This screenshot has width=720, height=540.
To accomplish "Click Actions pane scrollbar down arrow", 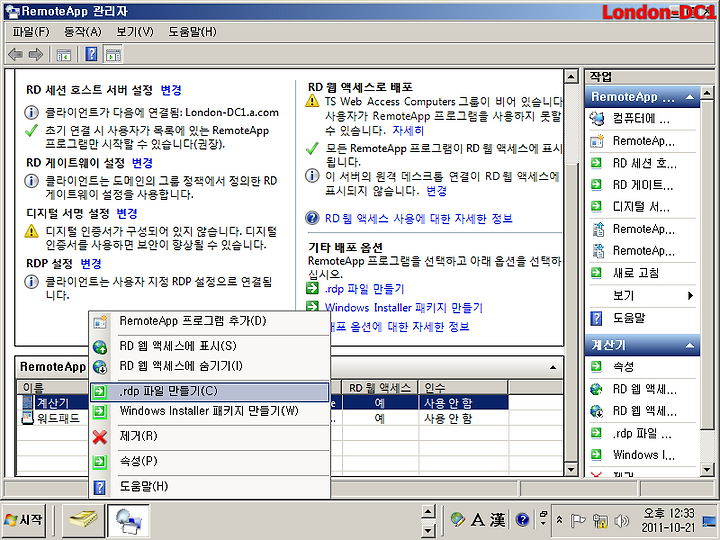I will coord(707,469).
